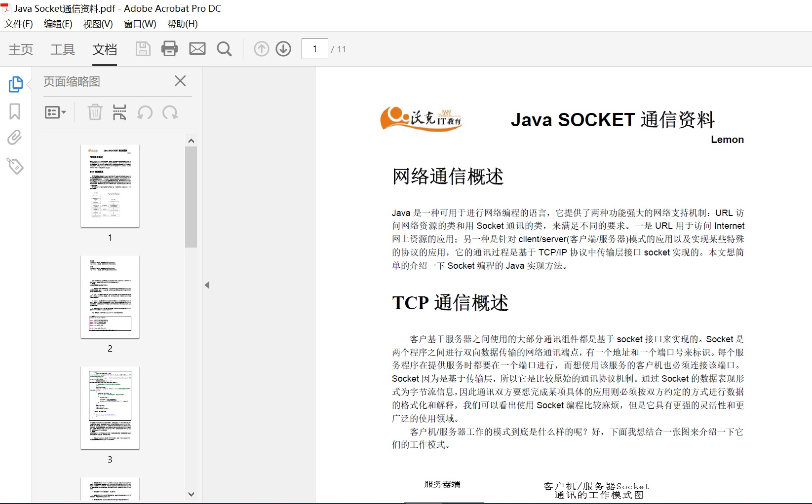
Task: Click the page break separator icon
Action: point(119,112)
